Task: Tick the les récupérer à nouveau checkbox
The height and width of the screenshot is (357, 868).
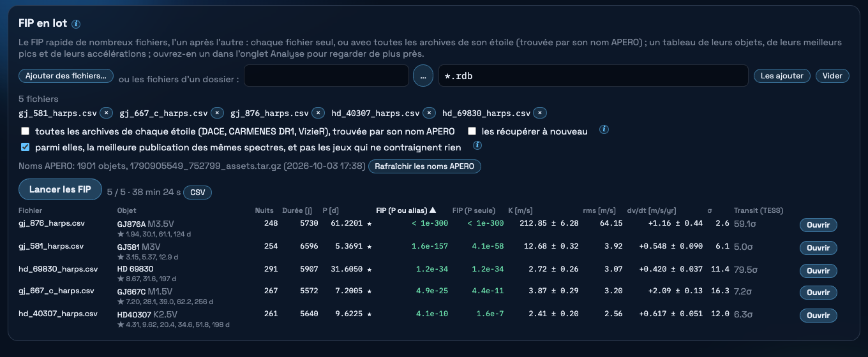Action: 472,131
